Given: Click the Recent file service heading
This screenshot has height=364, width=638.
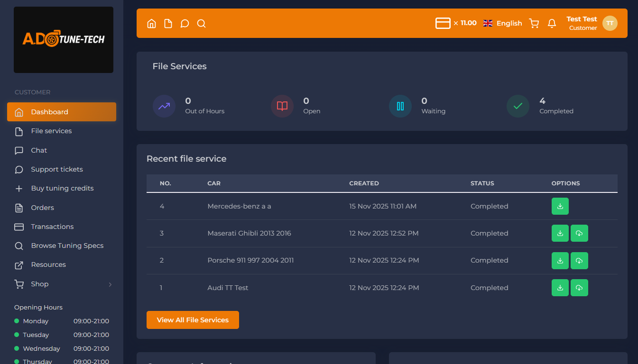Looking at the screenshot, I should (x=186, y=159).
